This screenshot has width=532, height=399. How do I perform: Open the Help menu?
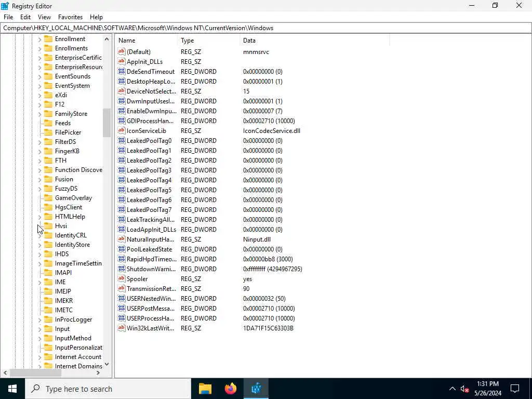coord(96,17)
